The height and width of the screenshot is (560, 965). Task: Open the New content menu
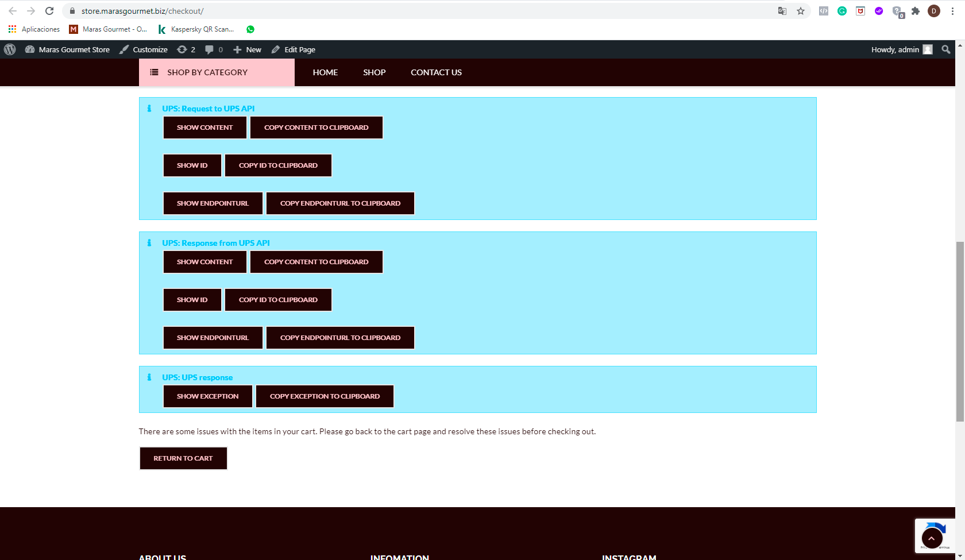247,49
